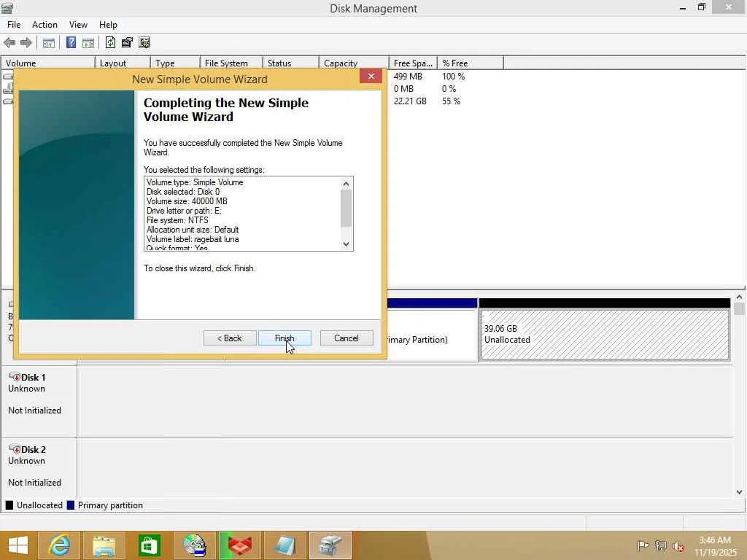The image size is (747, 560).
Task: Click settings list scroll up arrow
Action: (347, 183)
